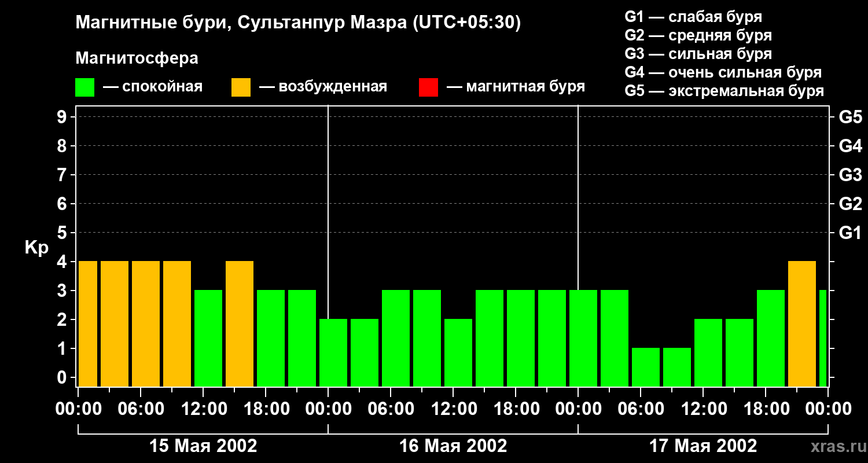868x463 pixels.
Task: Click the green 'спокойная' legend swatch
Action: tap(84, 87)
